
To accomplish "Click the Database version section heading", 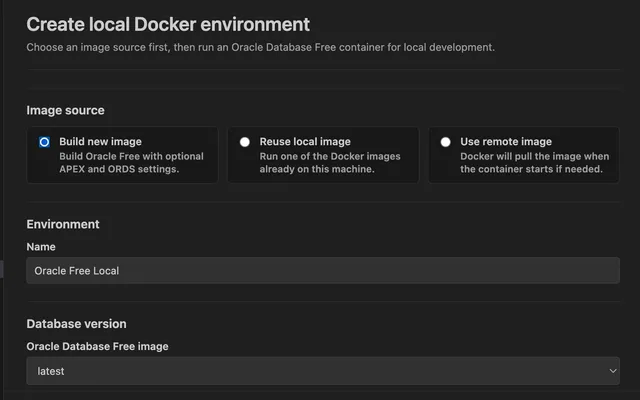I will pyautogui.click(x=76, y=324).
